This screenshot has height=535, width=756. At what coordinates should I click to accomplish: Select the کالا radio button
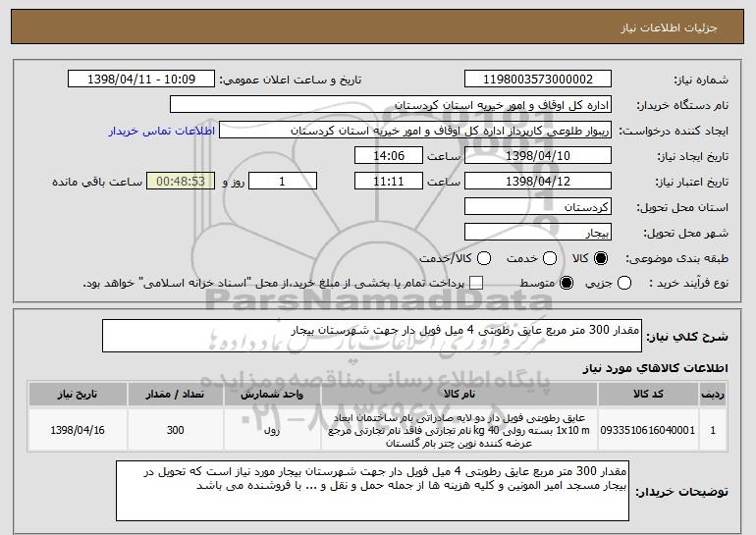[601, 258]
